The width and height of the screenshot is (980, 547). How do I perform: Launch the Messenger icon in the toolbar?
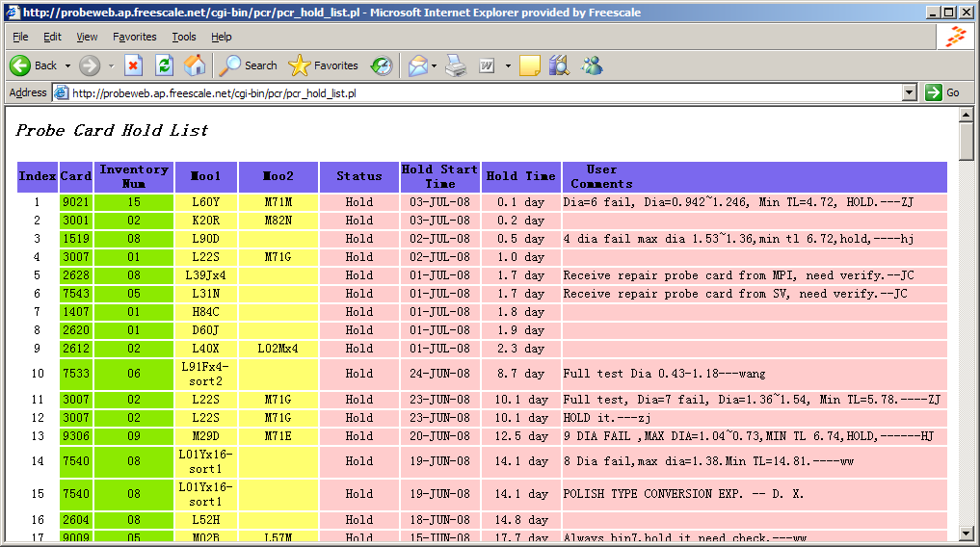pos(592,65)
